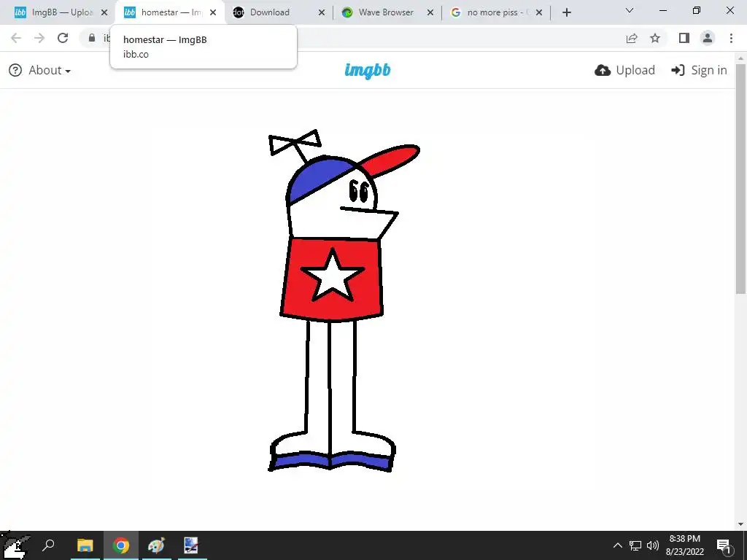The width and height of the screenshot is (747, 560).
Task: Go forward to next page
Action: point(39,38)
